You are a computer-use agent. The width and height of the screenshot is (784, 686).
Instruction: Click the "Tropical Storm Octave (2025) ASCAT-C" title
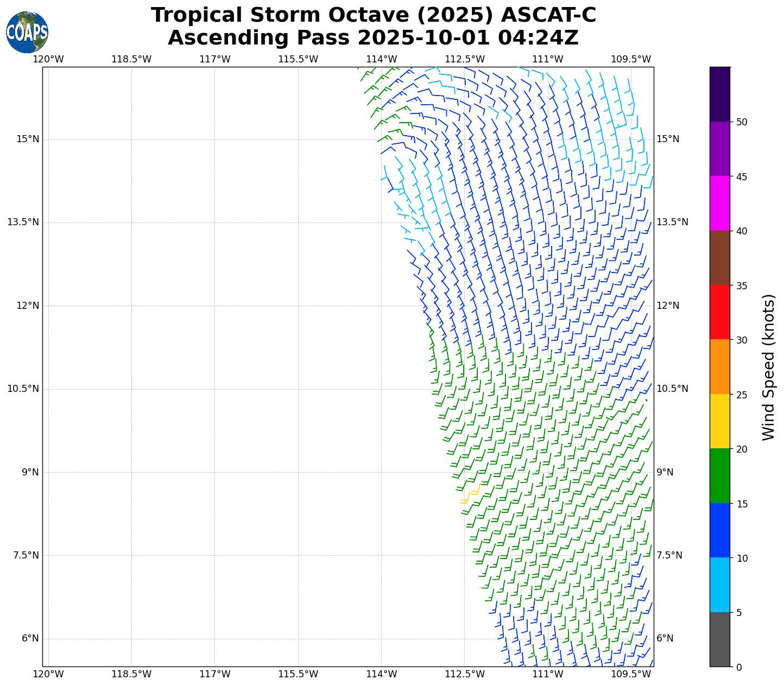click(x=373, y=15)
